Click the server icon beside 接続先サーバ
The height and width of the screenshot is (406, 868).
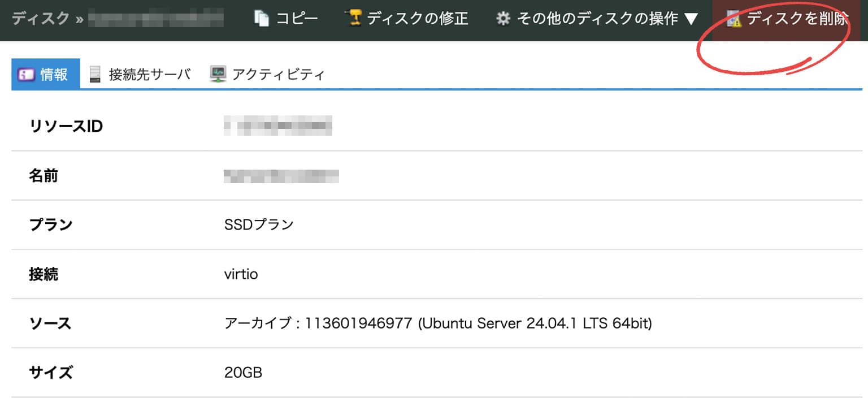[x=95, y=74]
